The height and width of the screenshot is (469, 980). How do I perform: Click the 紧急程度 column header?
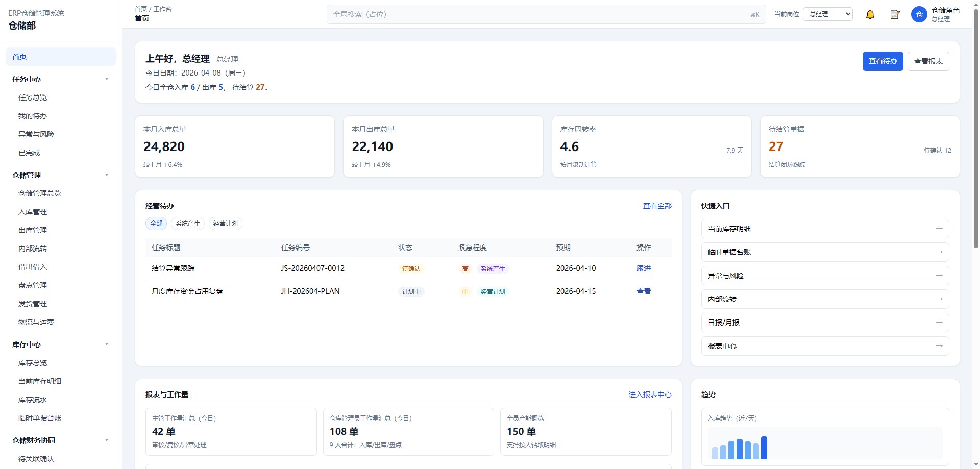[472, 248]
